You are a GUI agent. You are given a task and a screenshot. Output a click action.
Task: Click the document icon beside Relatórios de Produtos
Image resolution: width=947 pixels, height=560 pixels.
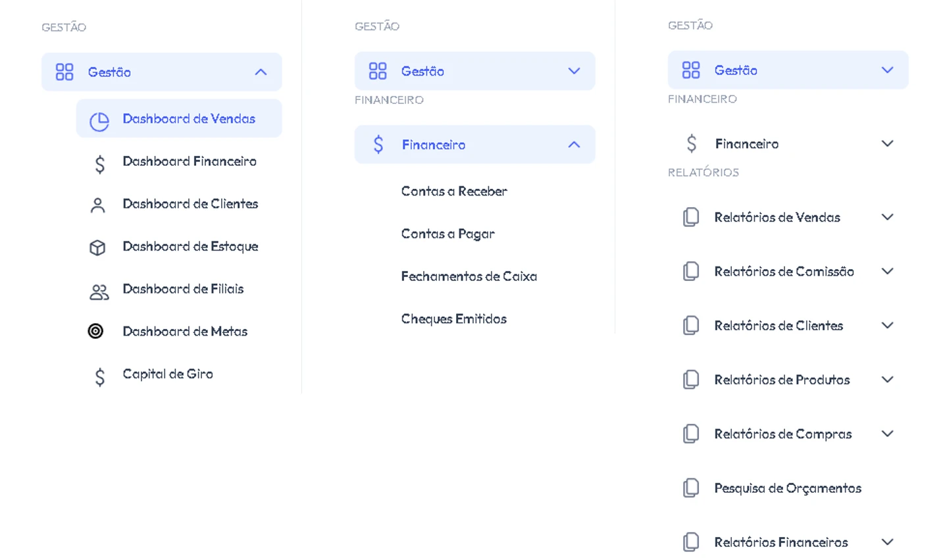pyautogui.click(x=691, y=380)
